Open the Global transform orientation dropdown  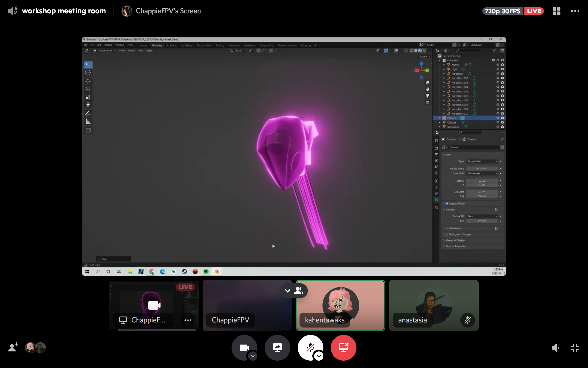tap(238, 51)
